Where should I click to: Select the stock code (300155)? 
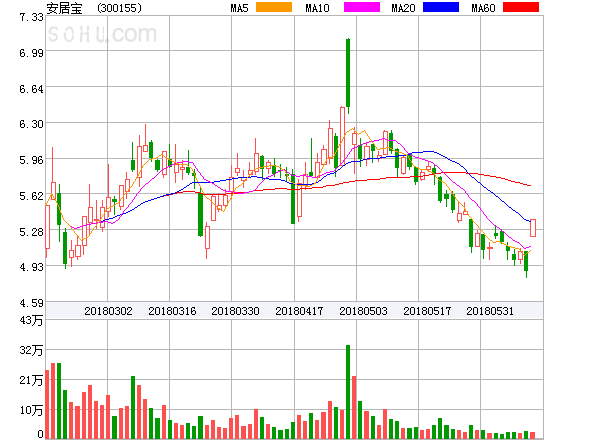[x=119, y=8]
